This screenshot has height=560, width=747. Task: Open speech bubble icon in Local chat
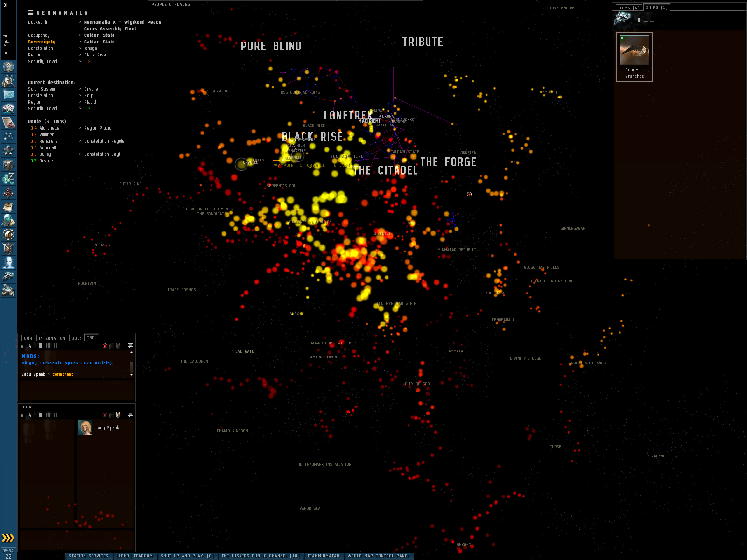[130, 415]
